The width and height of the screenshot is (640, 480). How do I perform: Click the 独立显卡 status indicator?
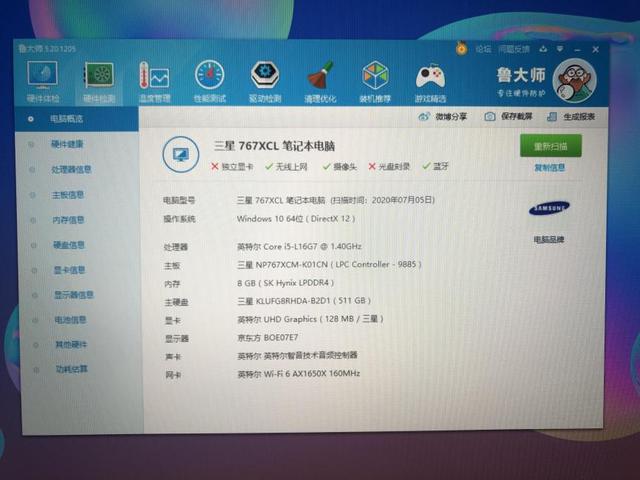tap(232, 167)
